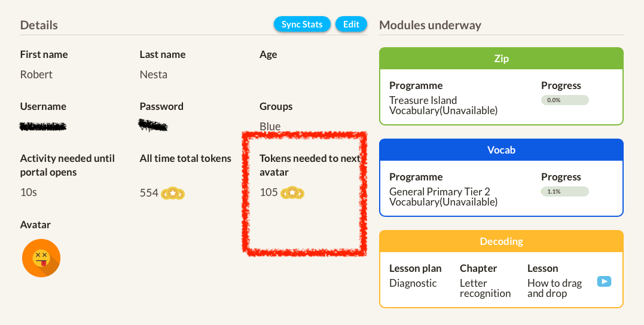Click the General Primary Tier 2 programme text
Image resolution: width=644 pixels, height=325 pixels.
[x=443, y=197]
